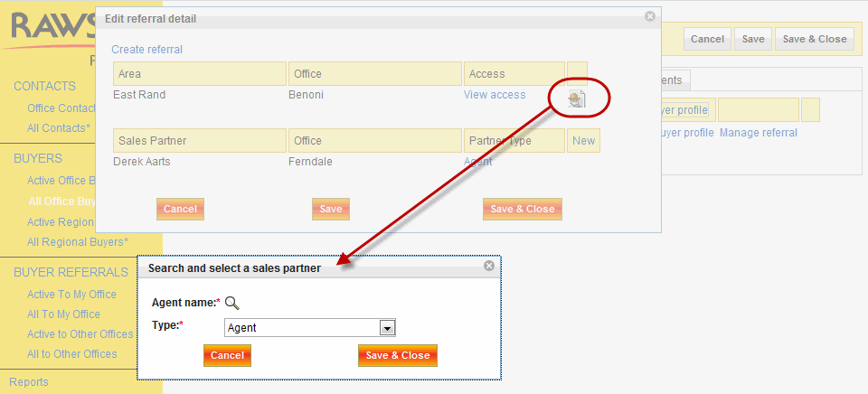The image size is (868, 394).
Task: Open All to Other Offices in sidebar
Action: coord(72,354)
